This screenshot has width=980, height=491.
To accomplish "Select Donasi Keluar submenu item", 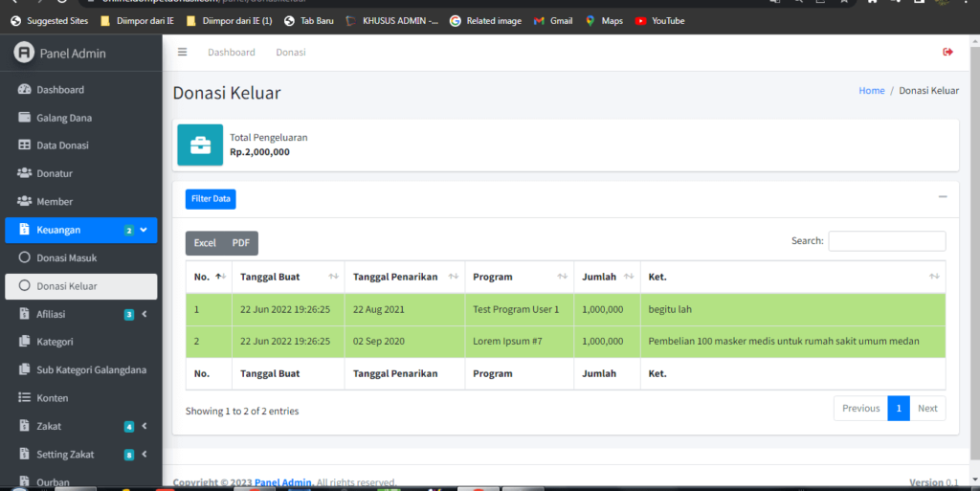I will (66, 286).
